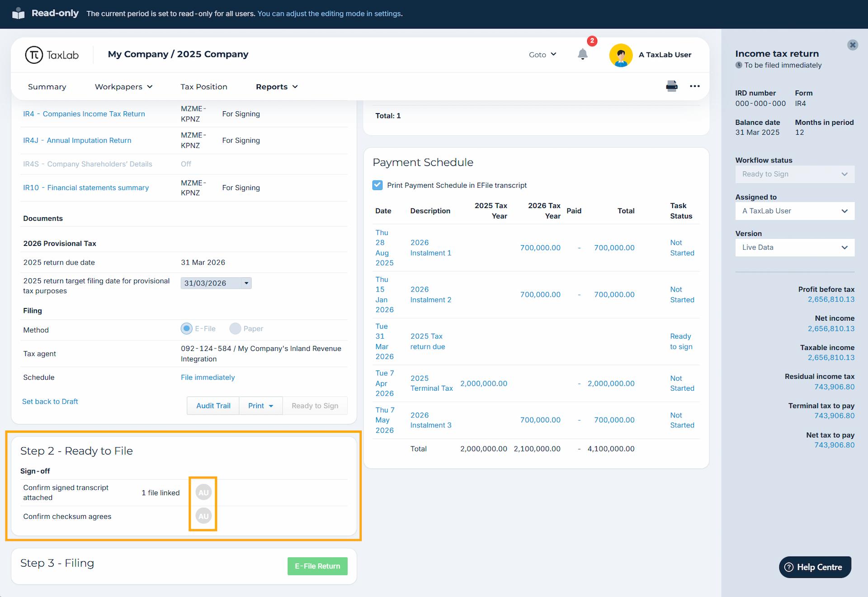Click the user profile avatar
Viewport: 868px width, 597px height.
[621, 55]
